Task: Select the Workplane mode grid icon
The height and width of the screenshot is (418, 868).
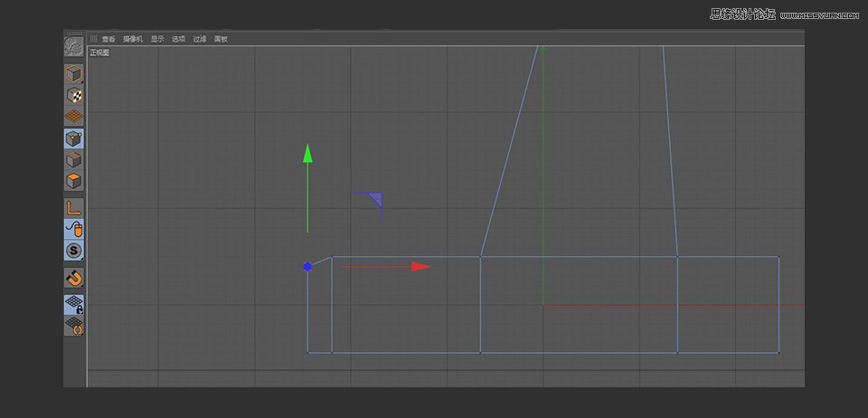Action: point(73,116)
